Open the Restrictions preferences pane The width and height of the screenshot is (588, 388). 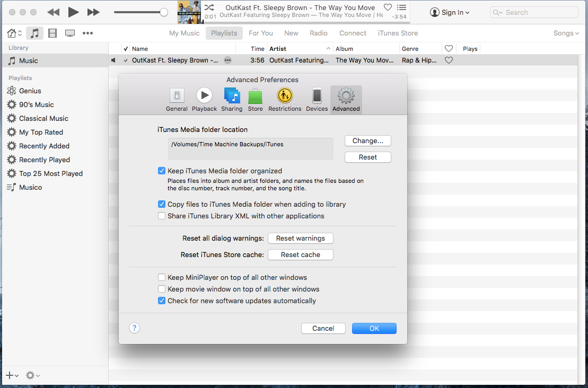[x=285, y=100]
